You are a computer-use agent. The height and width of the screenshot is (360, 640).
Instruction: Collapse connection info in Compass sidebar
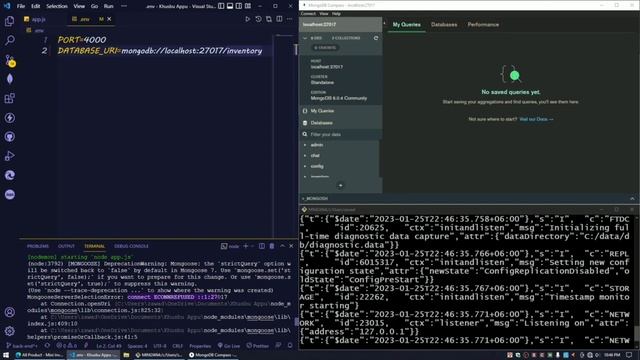coord(305,38)
